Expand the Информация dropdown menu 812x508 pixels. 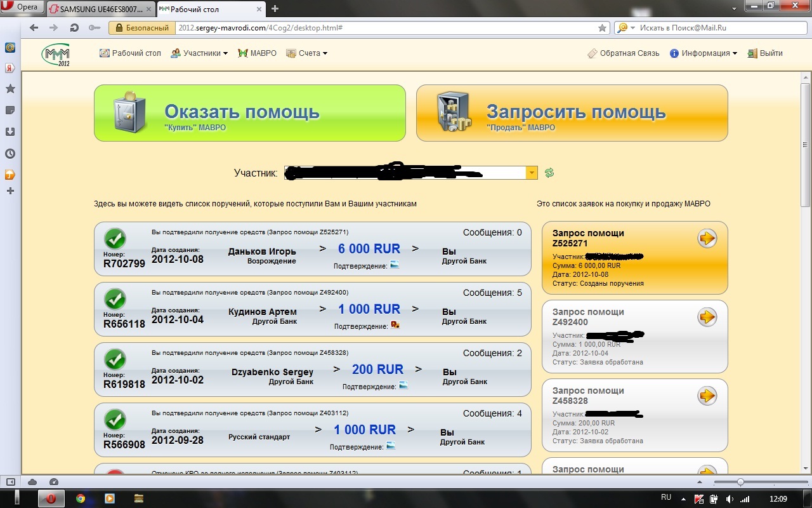point(704,53)
